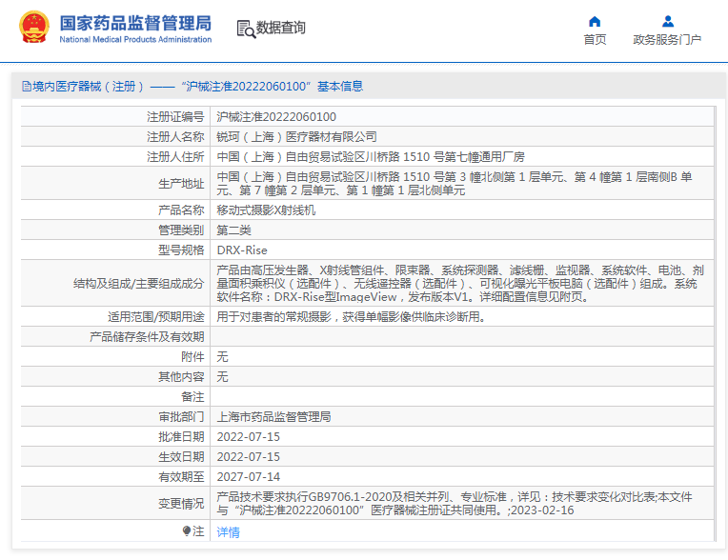Click the 附件 value 无
This screenshot has width=728, height=560.
tap(222, 357)
